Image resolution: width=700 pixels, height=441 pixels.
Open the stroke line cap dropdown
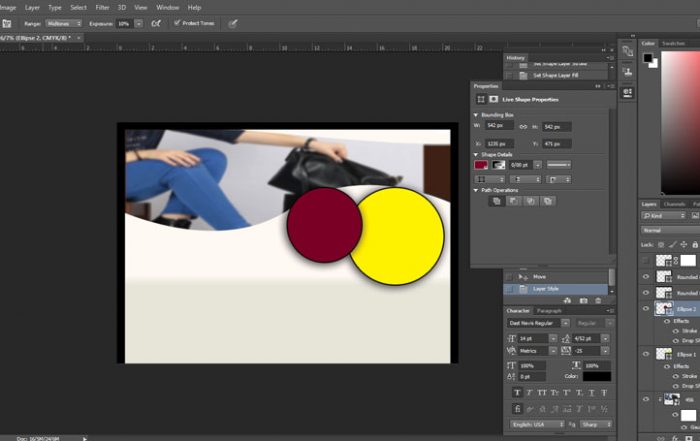point(525,179)
